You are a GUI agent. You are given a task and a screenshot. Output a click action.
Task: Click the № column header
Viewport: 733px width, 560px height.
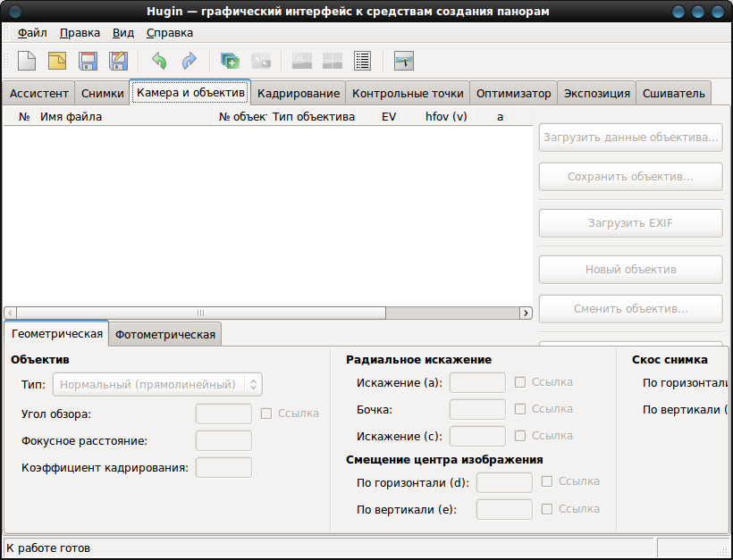[20, 117]
